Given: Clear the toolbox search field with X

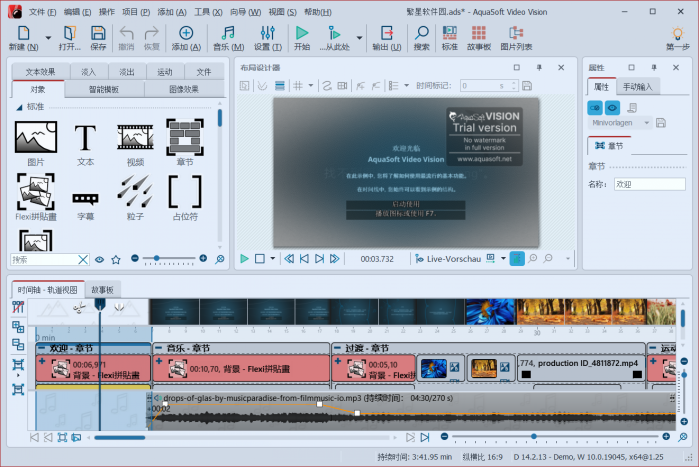Looking at the screenshot, I should 83,259.
